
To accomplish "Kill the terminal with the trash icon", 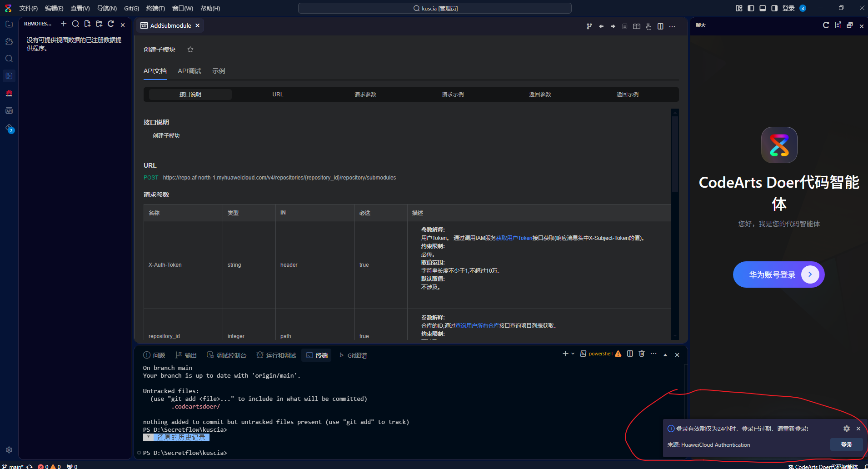I will [642, 354].
